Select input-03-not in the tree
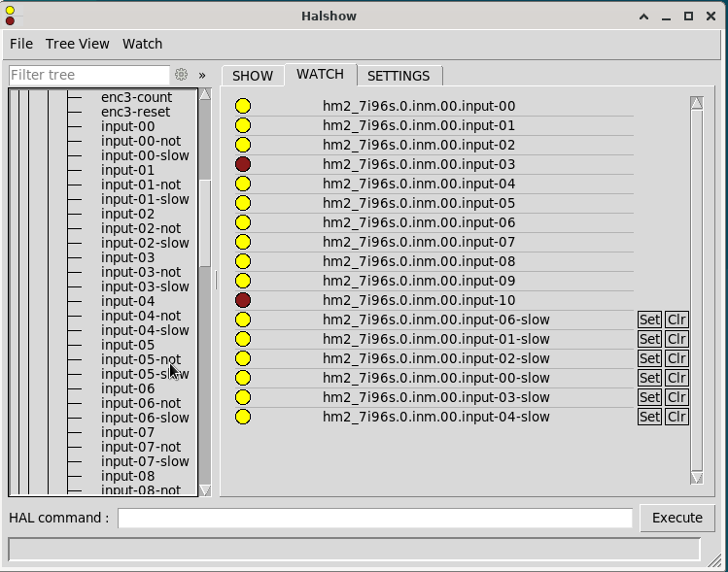This screenshot has height=572, width=728. pyautogui.click(x=141, y=272)
